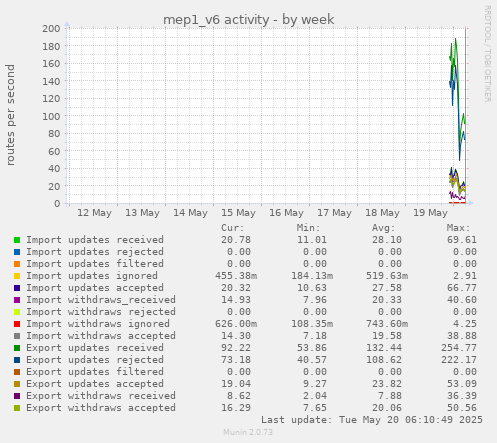497x443 pixels.
Task: Click the purple Import withdraws_received swatch
Action: pyautogui.click(x=17, y=300)
